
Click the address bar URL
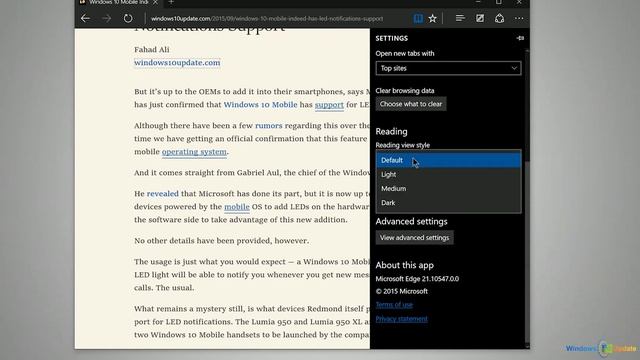tap(267, 18)
